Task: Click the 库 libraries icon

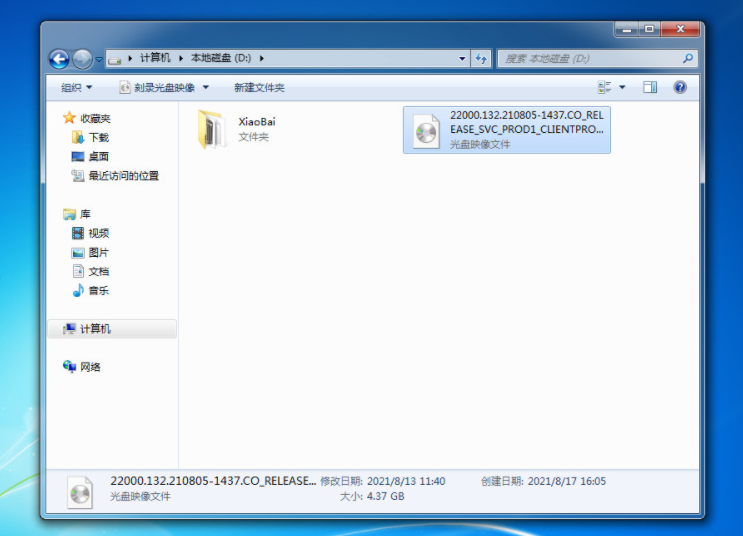Action: [x=69, y=214]
